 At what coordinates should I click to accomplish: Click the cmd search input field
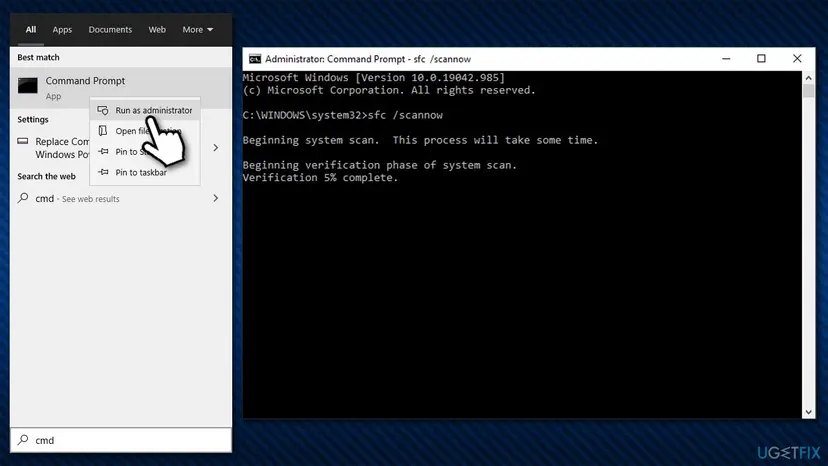coord(120,440)
